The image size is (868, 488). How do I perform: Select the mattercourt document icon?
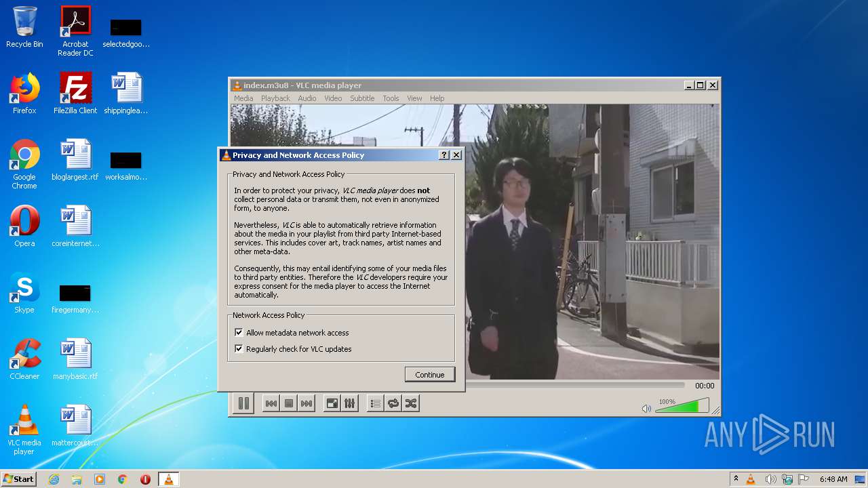(x=75, y=426)
